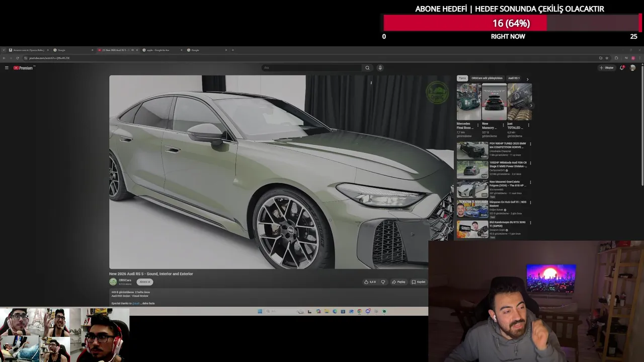The image size is (644, 362).
Task: Bookmark this page with the star icon
Action: pos(607,58)
